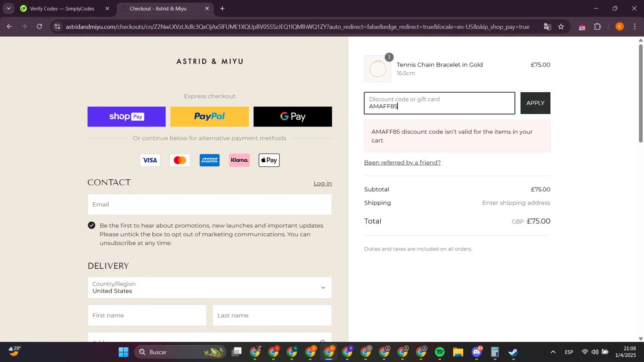Screen dimensions: 644x362
Task: Open Task View in the taskbar
Action: click(237, 352)
